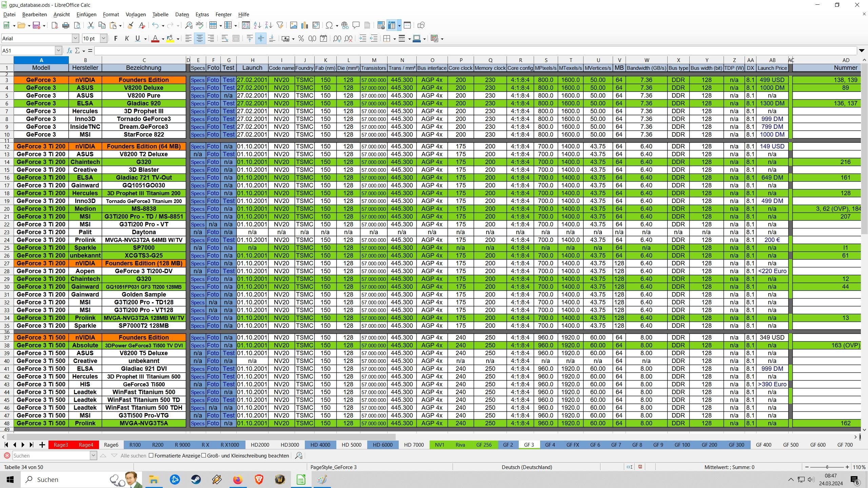Screen dimensions: 868x488
Task: Format as percent icon
Action: (301, 39)
